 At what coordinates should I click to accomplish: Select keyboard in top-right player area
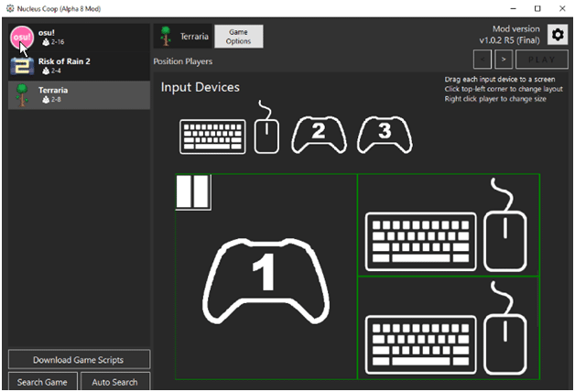[x=421, y=242]
